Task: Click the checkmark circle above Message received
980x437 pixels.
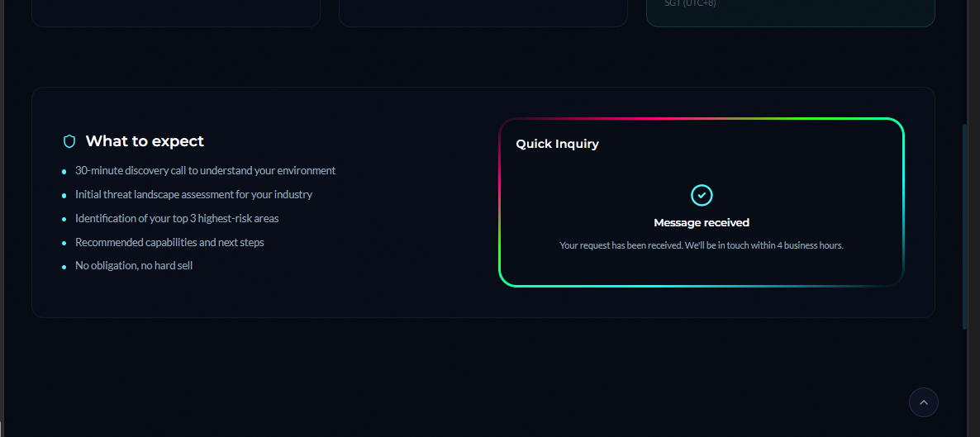Action: point(702,195)
